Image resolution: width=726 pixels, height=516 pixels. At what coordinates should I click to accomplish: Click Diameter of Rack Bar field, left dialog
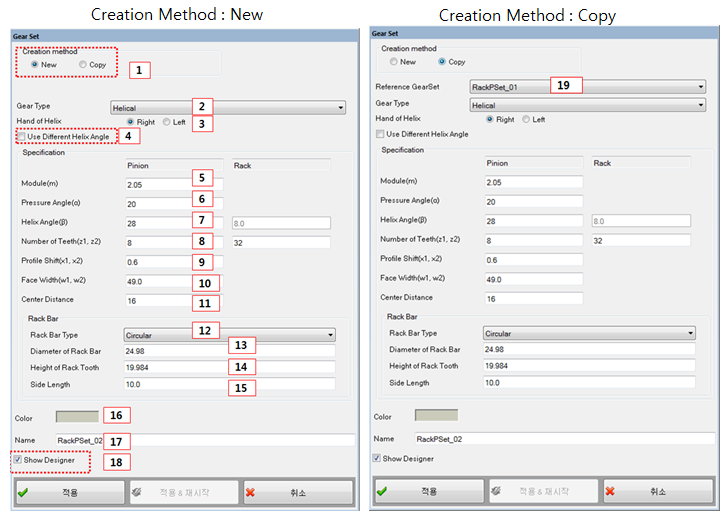pyautogui.click(x=229, y=351)
